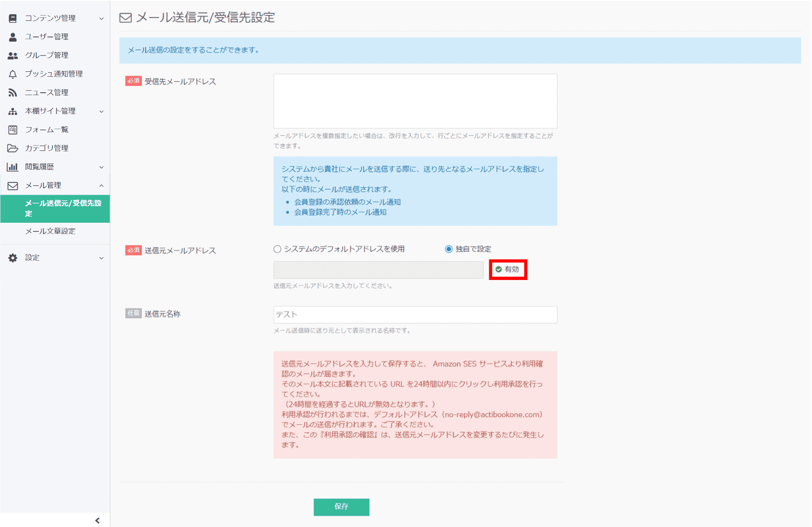This screenshot has height=527, width=812.
Task: Select システムのデフォルトアドレスを使用 radio button
Action: (277, 248)
